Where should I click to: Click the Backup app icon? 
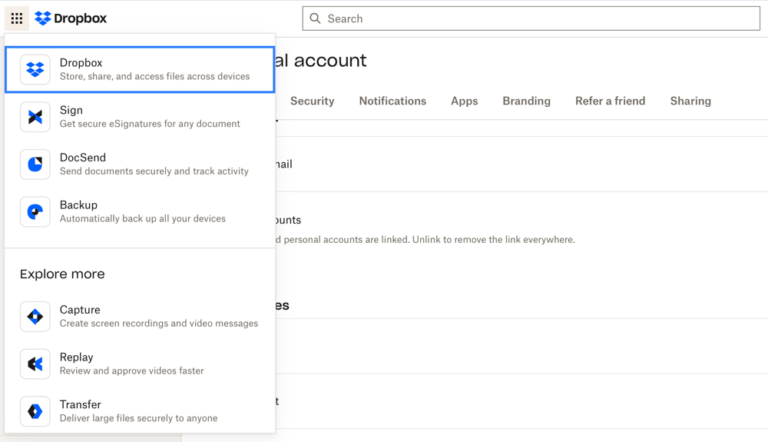click(x=35, y=211)
